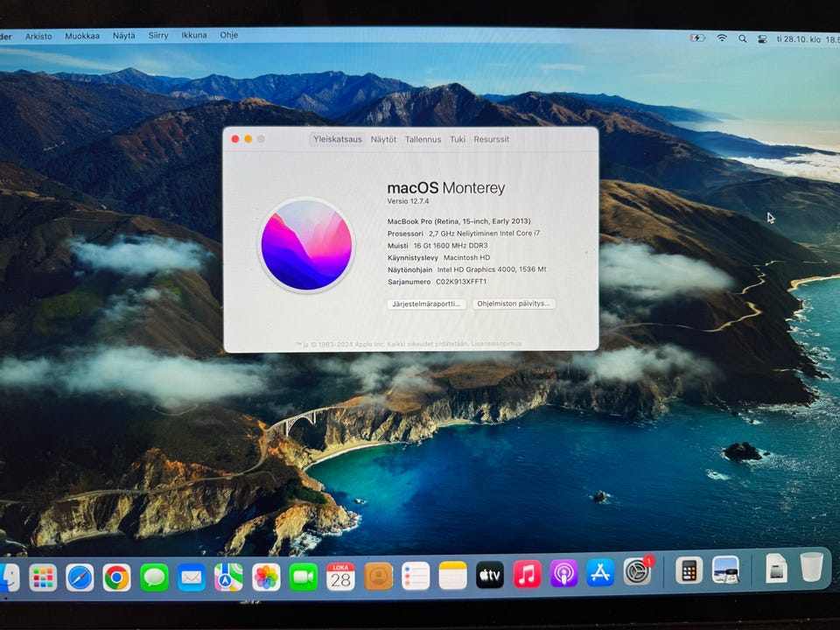
Task: Open the Siirry menu
Action: [x=158, y=35]
